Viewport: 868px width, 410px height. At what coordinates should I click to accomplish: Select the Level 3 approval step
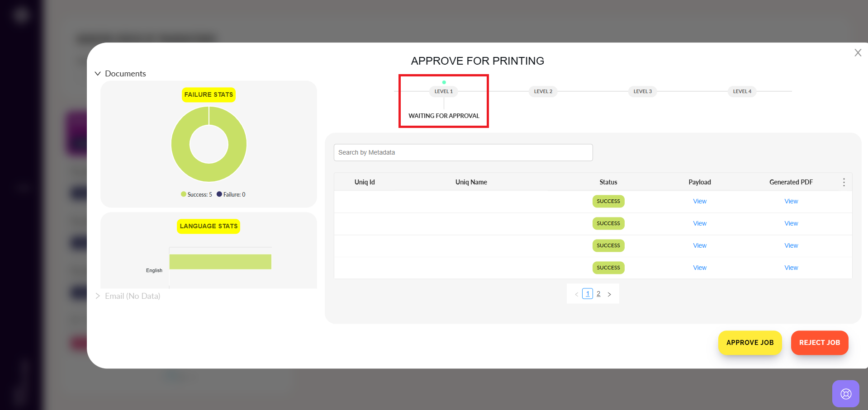[x=642, y=91]
